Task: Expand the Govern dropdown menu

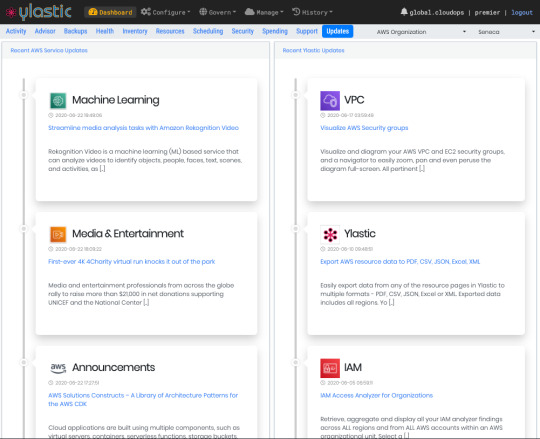Action: [x=218, y=12]
